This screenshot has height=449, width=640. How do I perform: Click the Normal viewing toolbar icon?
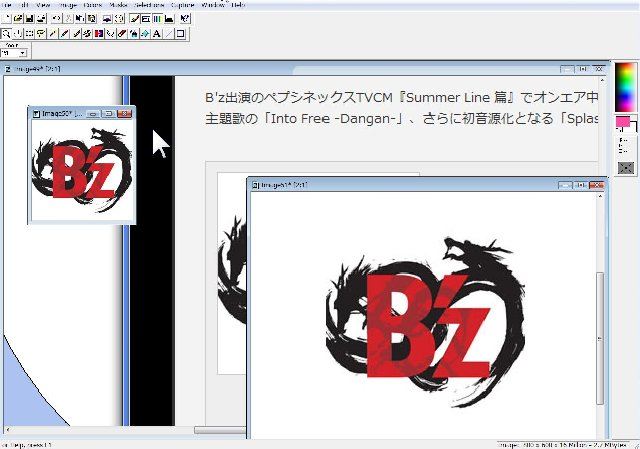click(x=119, y=18)
